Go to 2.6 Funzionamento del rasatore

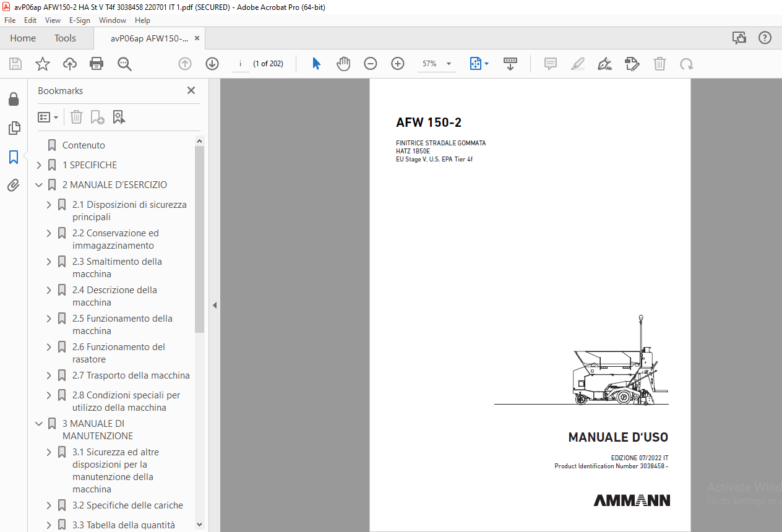(118, 353)
